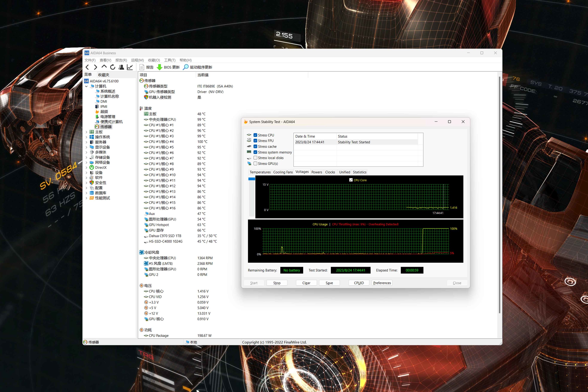Expand the 主板 tree node
Viewport: 588px width, 392px height.
pyautogui.click(x=86, y=132)
